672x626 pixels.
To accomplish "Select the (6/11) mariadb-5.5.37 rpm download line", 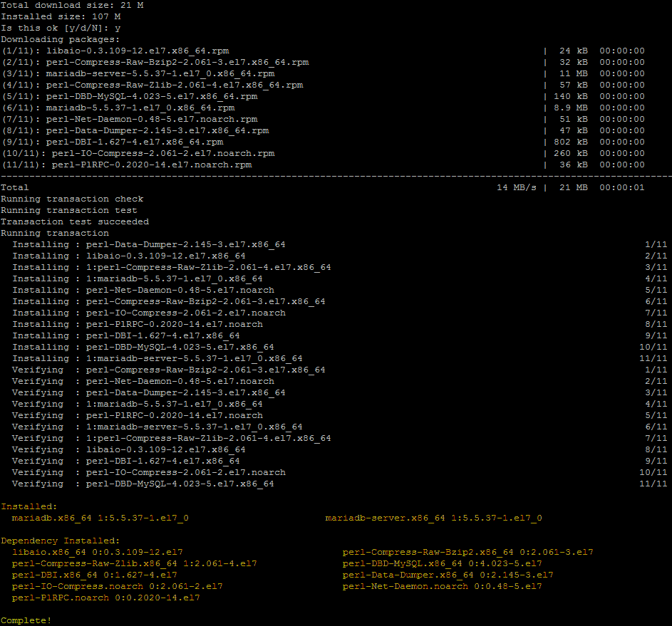I will [323, 108].
